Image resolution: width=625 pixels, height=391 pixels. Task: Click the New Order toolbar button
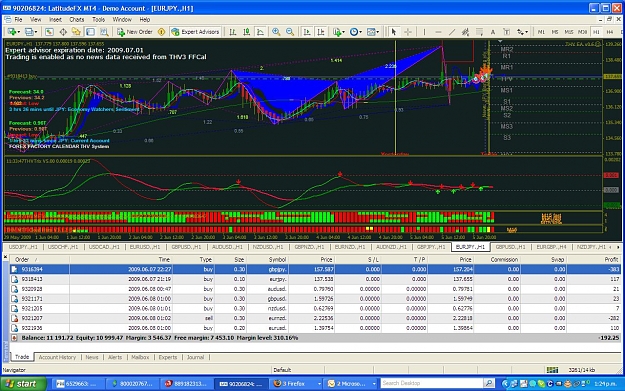[134, 32]
